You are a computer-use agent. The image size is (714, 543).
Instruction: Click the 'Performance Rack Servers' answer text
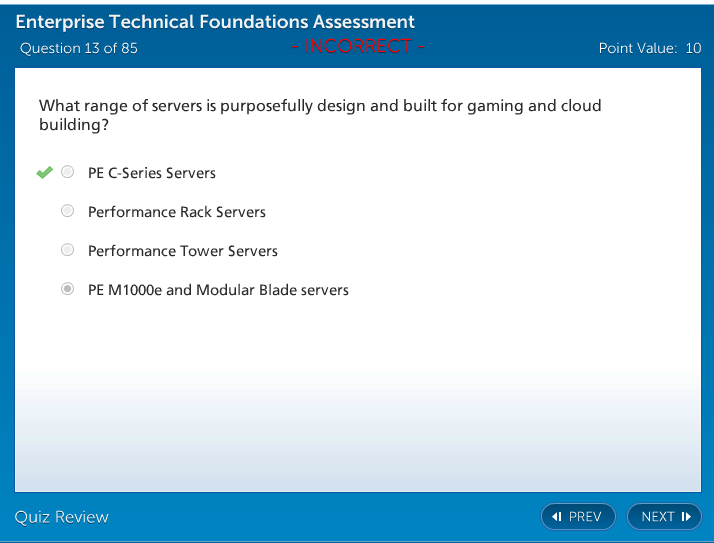click(176, 212)
